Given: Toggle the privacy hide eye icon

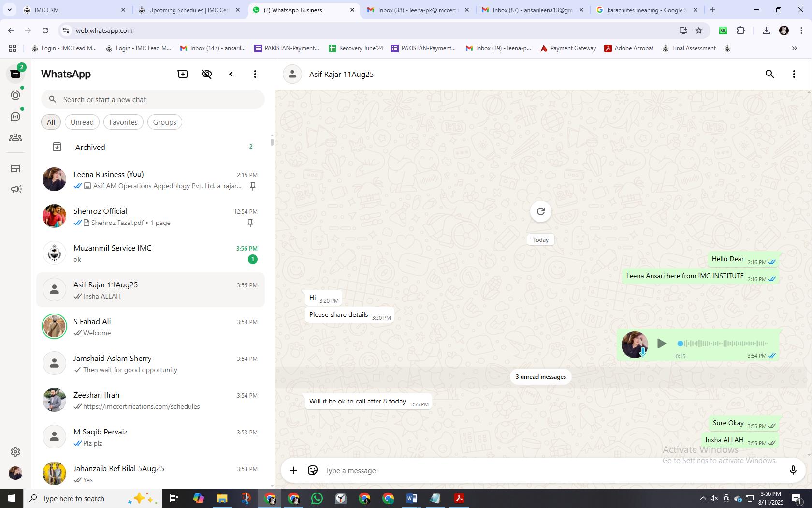Looking at the screenshot, I should click(x=207, y=74).
